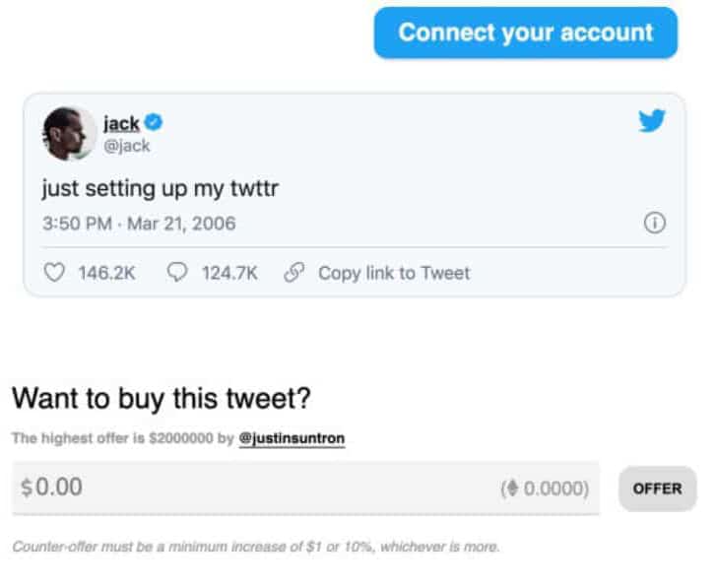This screenshot has height=588, width=715.
Task: Open the jack display name link
Action: (121, 124)
